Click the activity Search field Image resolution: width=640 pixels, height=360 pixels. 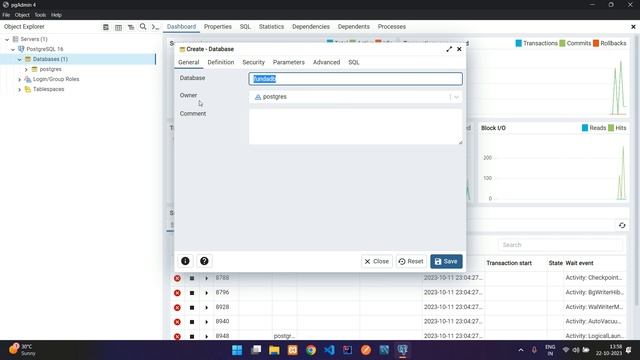click(x=560, y=245)
